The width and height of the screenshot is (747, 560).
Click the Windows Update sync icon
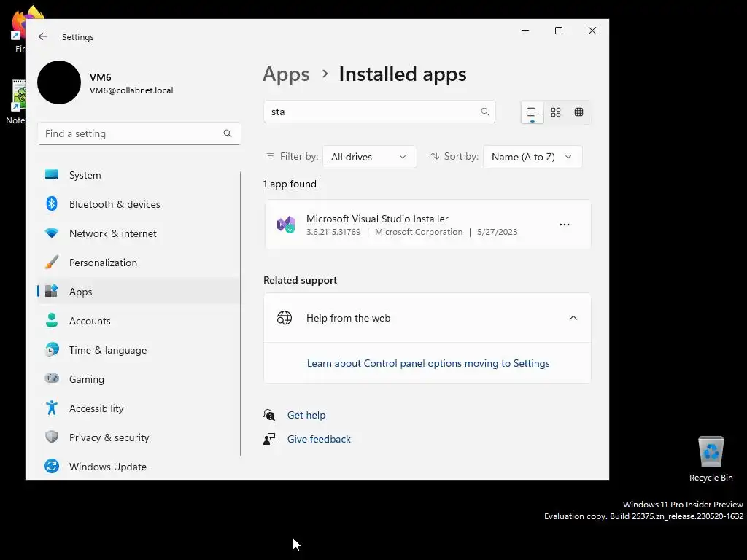(52, 466)
